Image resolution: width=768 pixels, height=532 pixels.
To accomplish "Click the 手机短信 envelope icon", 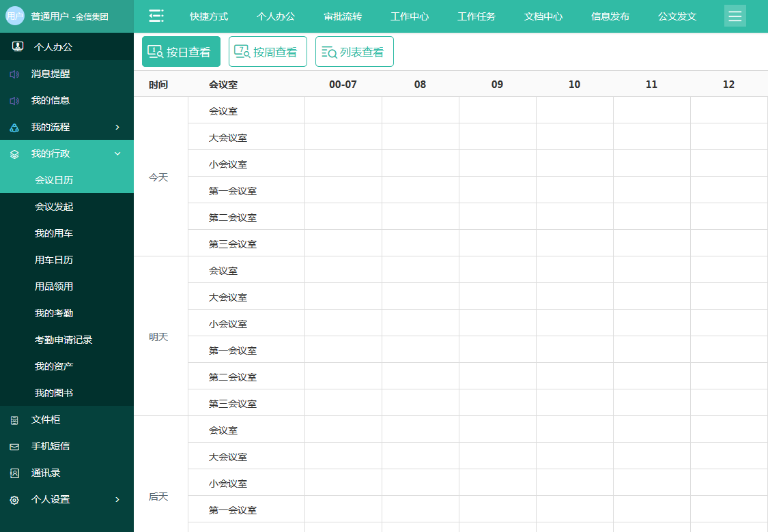I will (x=14, y=447).
